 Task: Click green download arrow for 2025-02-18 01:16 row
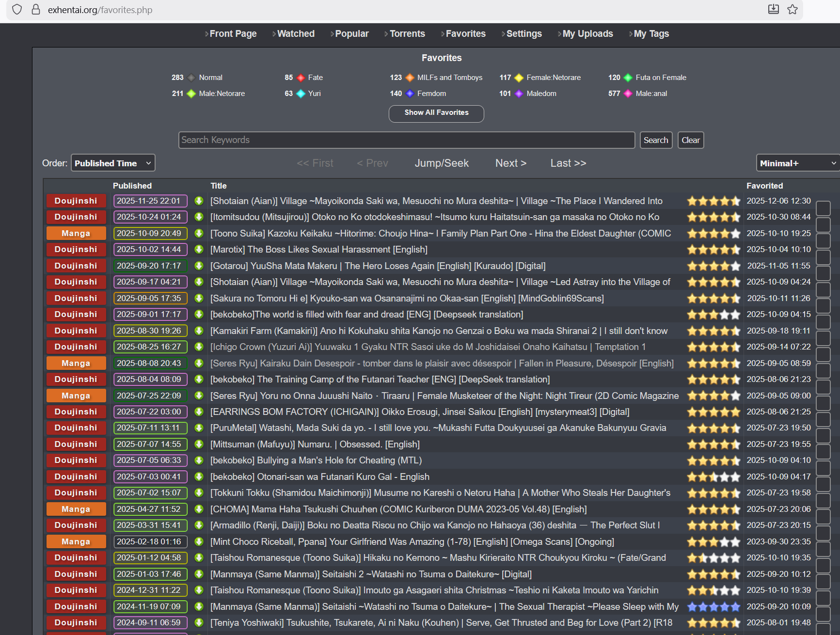pos(199,541)
